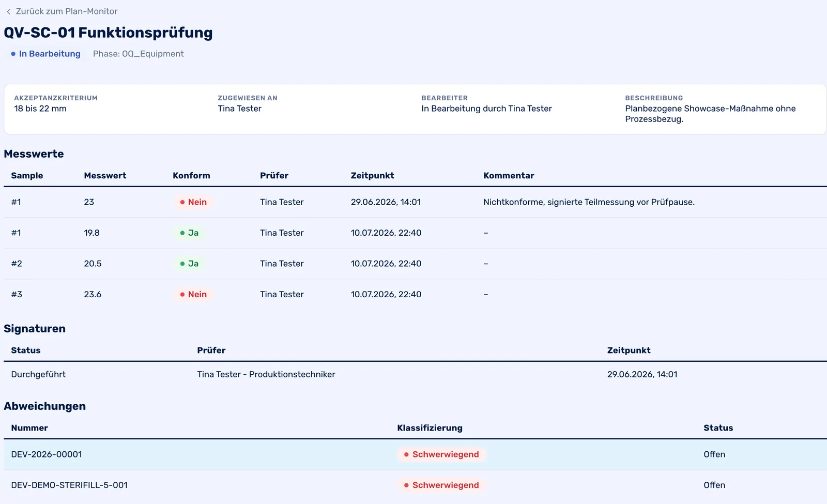Click the comment about Nichtkonforme Teilmessung
This screenshot has height=504, width=827.
point(589,202)
